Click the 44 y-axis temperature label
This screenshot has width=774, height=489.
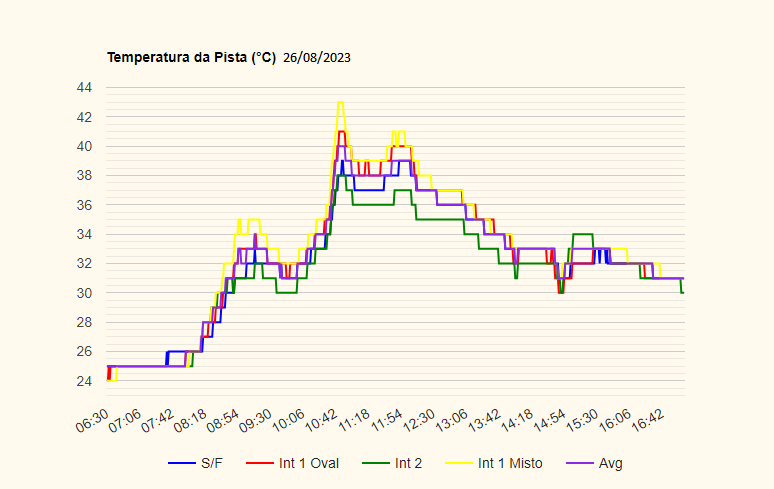tap(84, 88)
